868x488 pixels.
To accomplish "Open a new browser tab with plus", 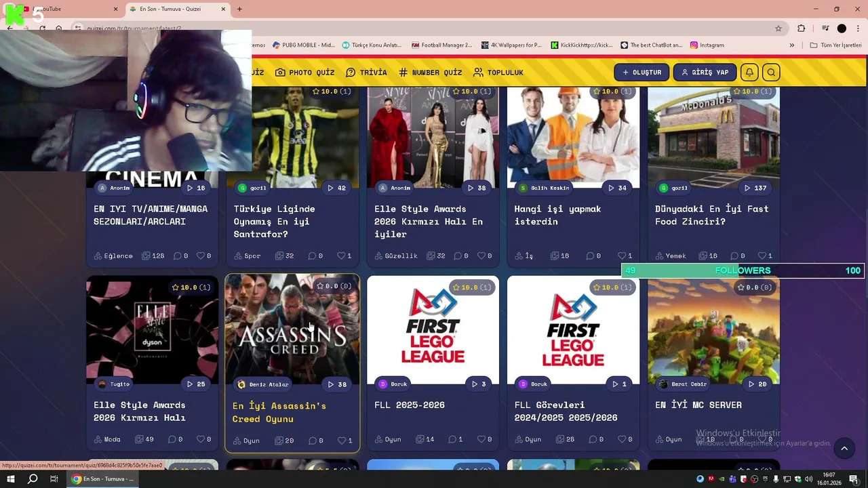I will [x=239, y=9].
